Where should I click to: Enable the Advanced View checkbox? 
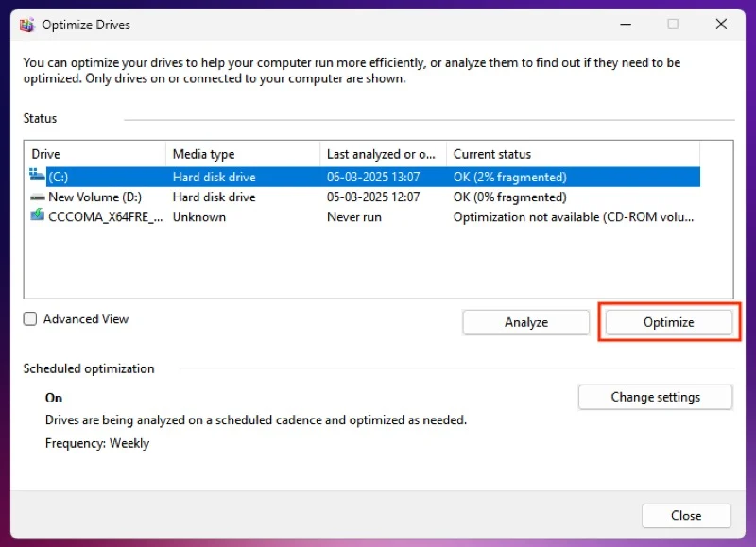tap(31, 319)
